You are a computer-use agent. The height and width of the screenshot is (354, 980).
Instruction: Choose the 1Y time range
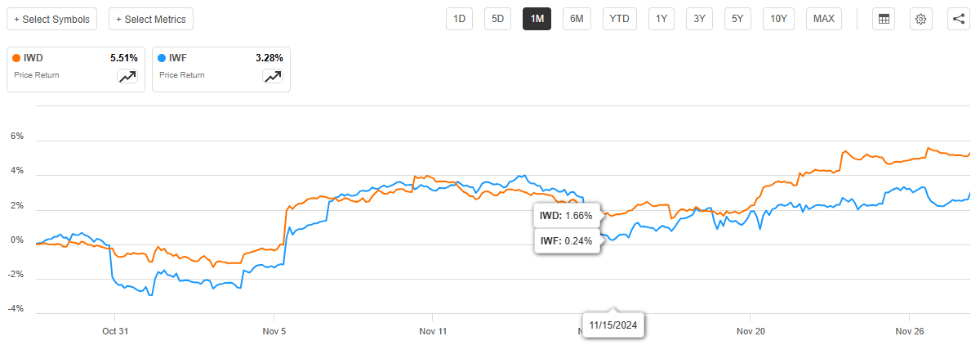tap(661, 19)
